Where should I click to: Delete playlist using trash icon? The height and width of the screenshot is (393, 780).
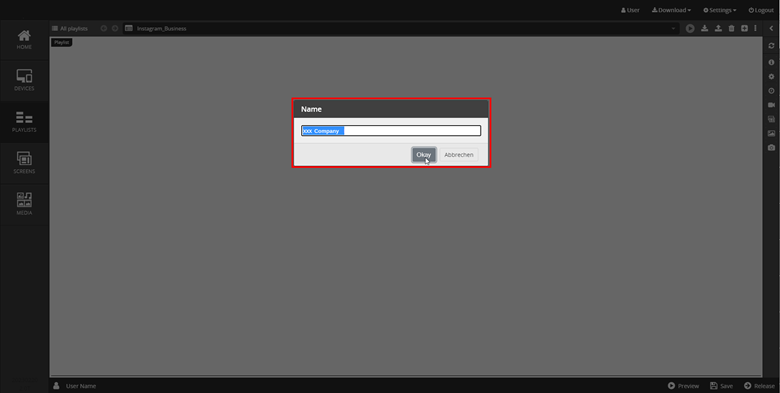731,28
